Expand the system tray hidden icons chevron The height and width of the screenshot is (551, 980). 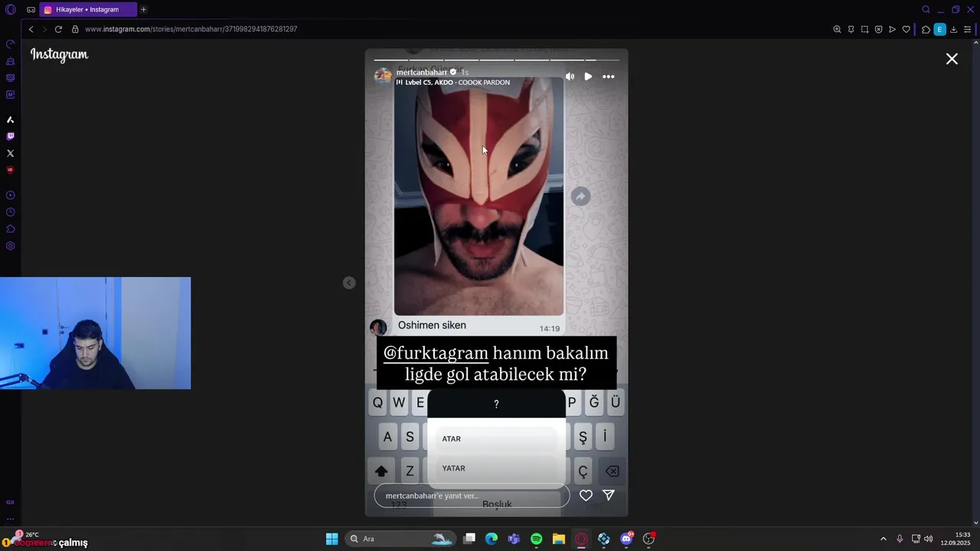pos(884,539)
